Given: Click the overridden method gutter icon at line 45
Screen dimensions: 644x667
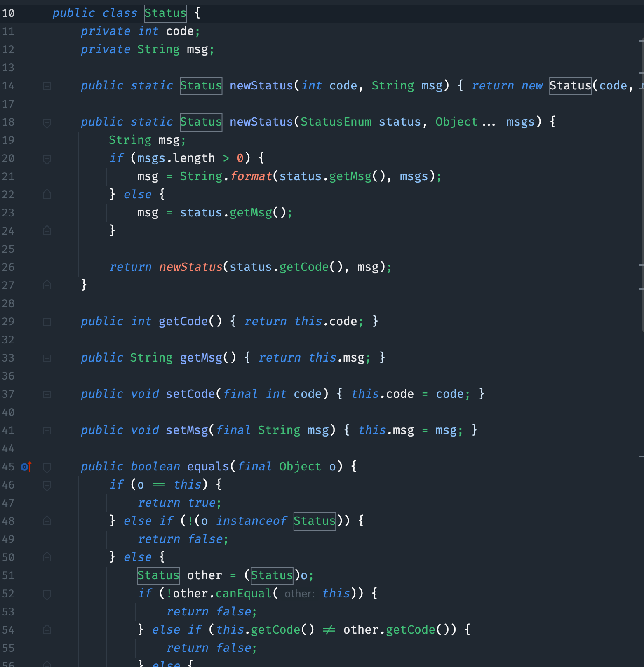Looking at the screenshot, I should (26, 467).
